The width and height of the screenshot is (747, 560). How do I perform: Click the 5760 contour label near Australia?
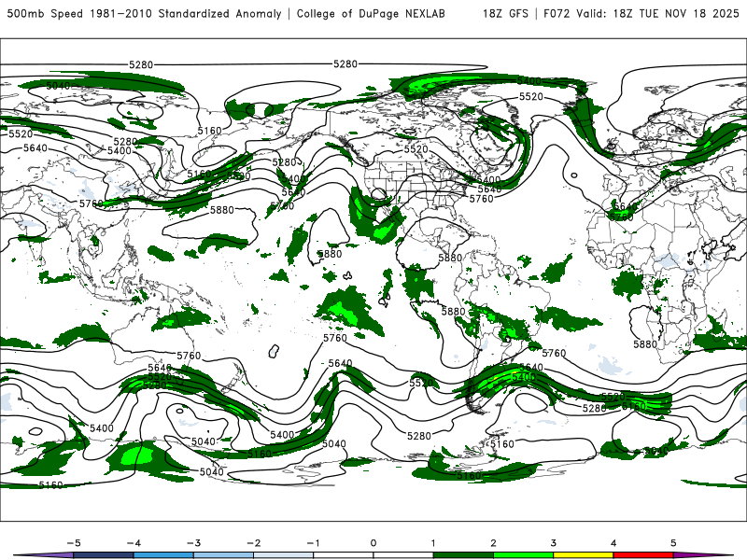(x=189, y=356)
